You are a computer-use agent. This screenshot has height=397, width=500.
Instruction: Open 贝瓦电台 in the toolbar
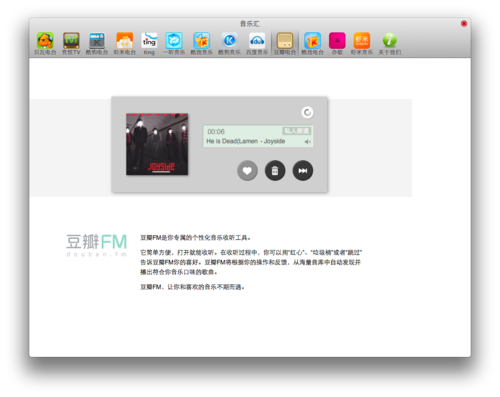click(45, 44)
